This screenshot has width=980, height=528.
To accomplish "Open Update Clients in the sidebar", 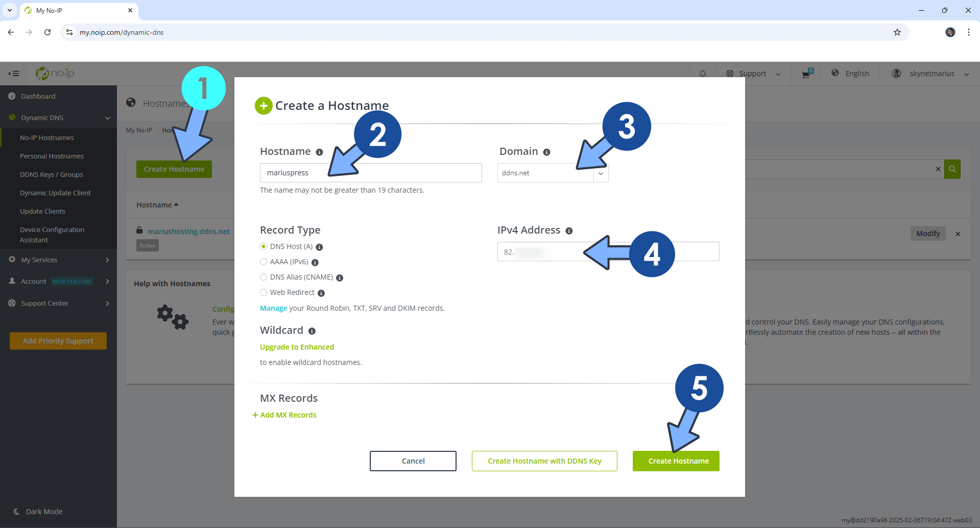I will pos(43,211).
